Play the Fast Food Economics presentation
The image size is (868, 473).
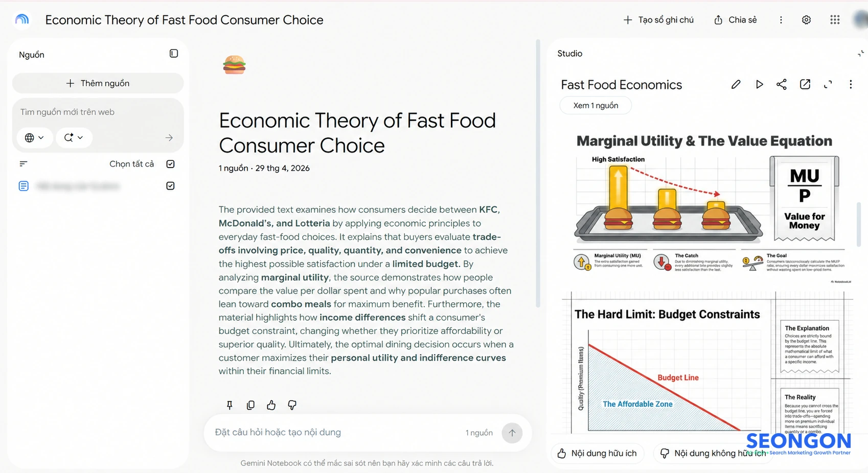[759, 84]
